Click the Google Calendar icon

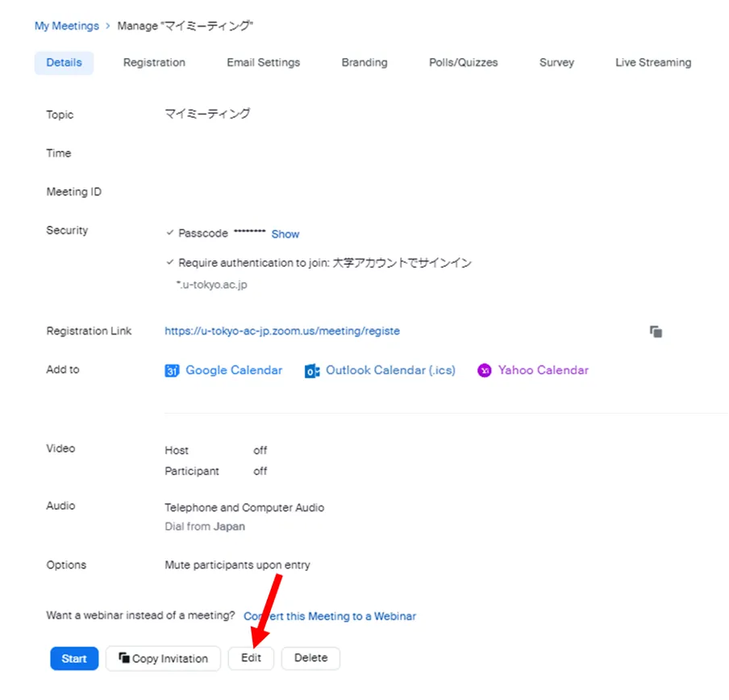[172, 371]
